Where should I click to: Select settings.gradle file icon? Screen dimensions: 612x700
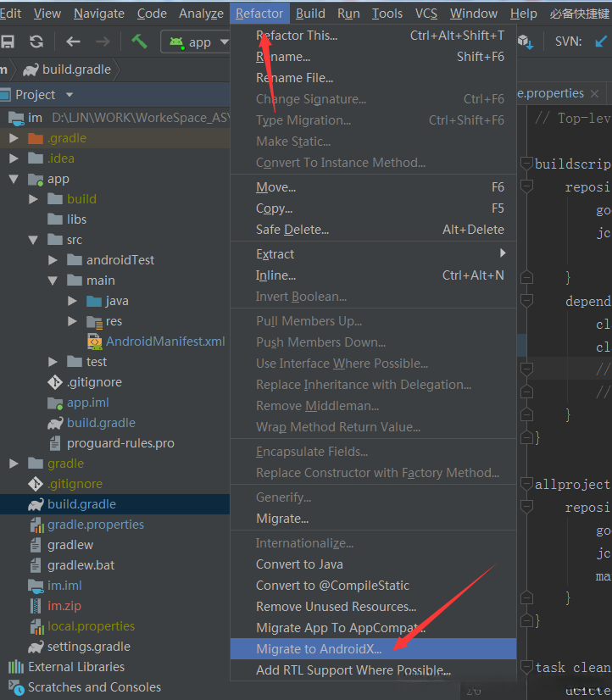coord(36,647)
